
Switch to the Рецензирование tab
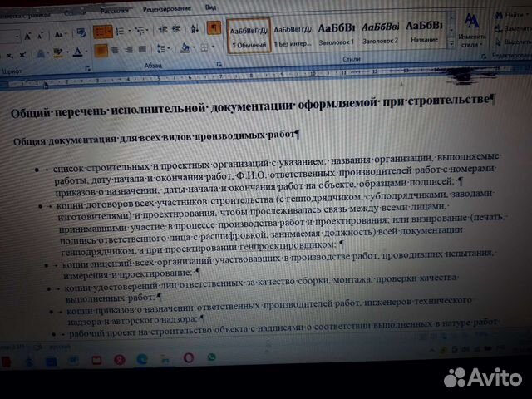pyautogui.click(x=166, y=9)
